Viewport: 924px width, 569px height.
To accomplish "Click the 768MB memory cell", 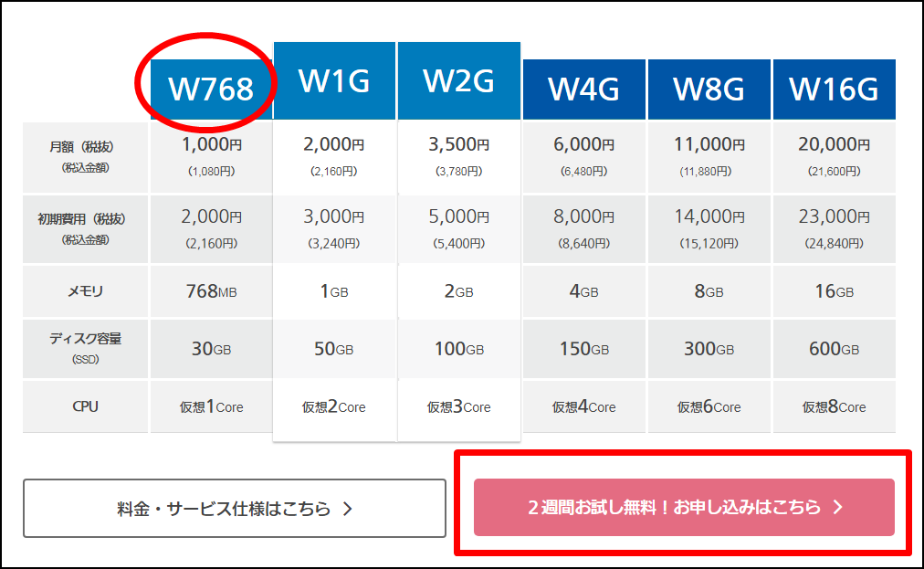I will [211, 291].
